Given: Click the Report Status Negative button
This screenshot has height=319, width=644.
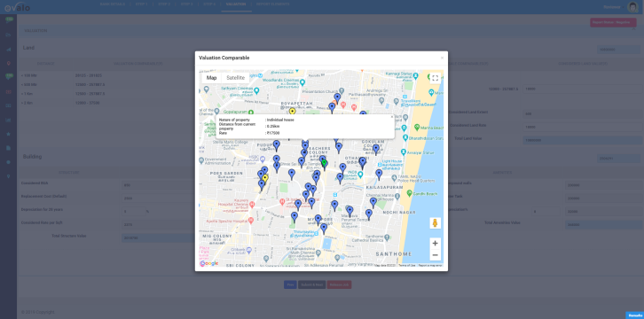Looking at the screenshot, I should [613, 22].
